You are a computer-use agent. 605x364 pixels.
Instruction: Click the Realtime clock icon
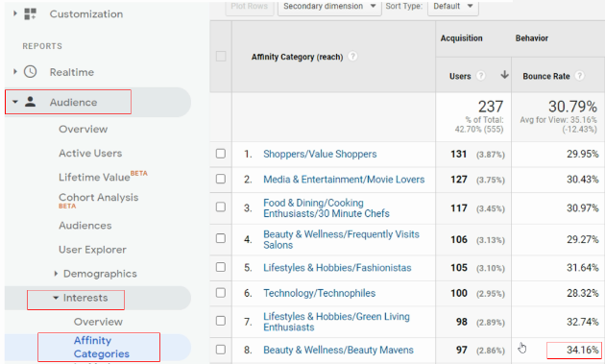pos(30,72)
